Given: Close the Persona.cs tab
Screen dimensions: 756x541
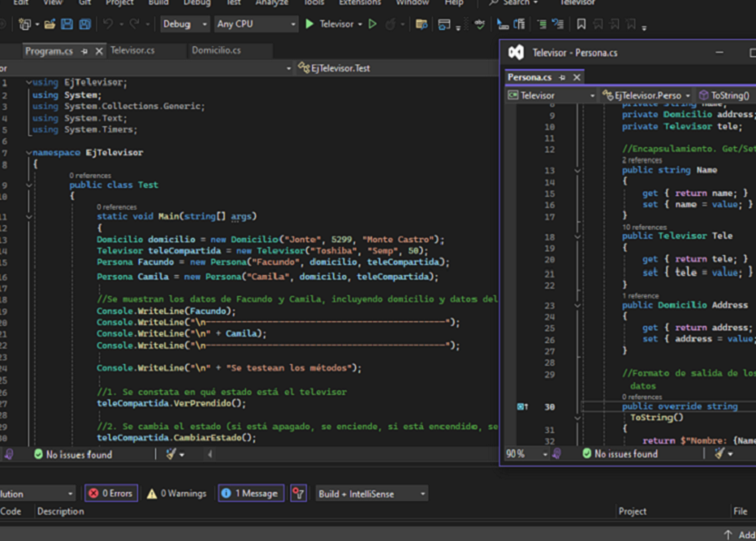Looking at the screenshot, I should [576, 78].
